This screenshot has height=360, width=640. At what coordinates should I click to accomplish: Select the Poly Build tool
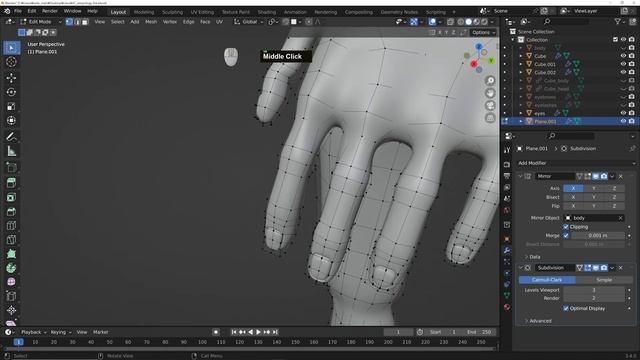pos(11,253)
